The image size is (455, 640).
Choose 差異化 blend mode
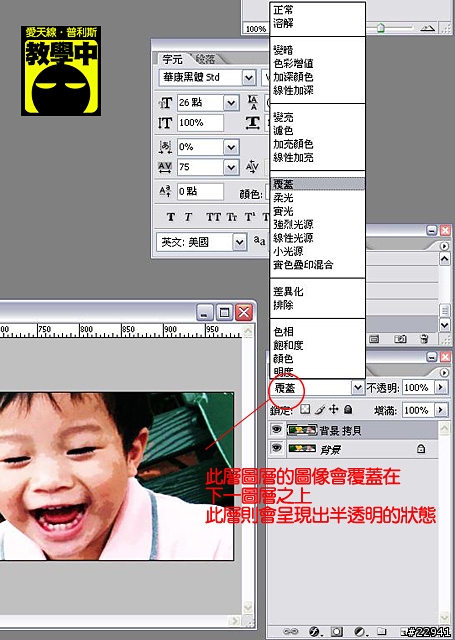(288, 291)
